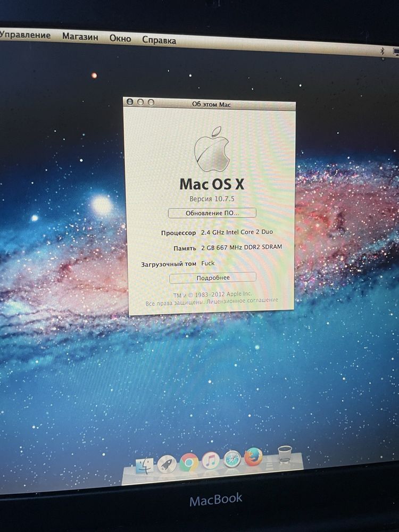399x532 pixels.
Task: Open the Управление menu
Action: click(25, 35)
